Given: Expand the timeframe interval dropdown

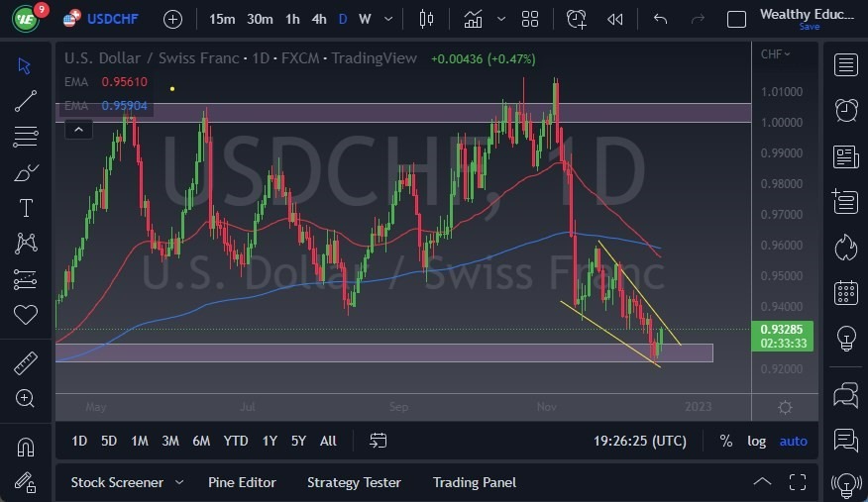Looking at the screenshot, I should 388,20.
